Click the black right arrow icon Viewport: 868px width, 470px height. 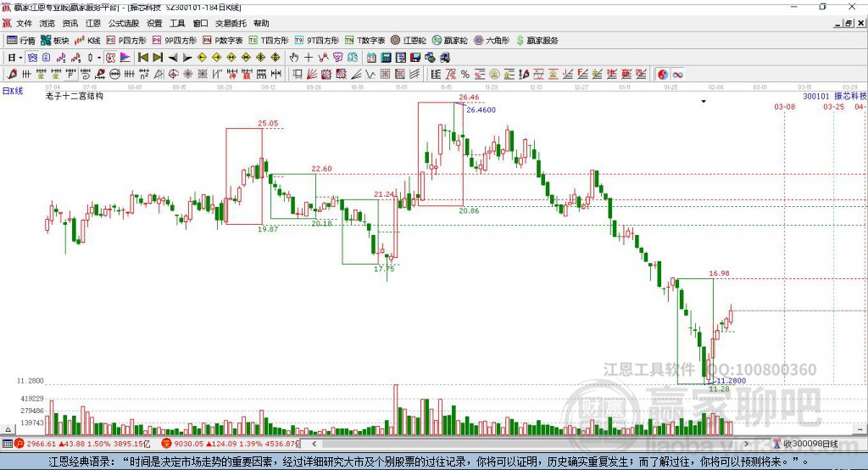click(187, 58)
